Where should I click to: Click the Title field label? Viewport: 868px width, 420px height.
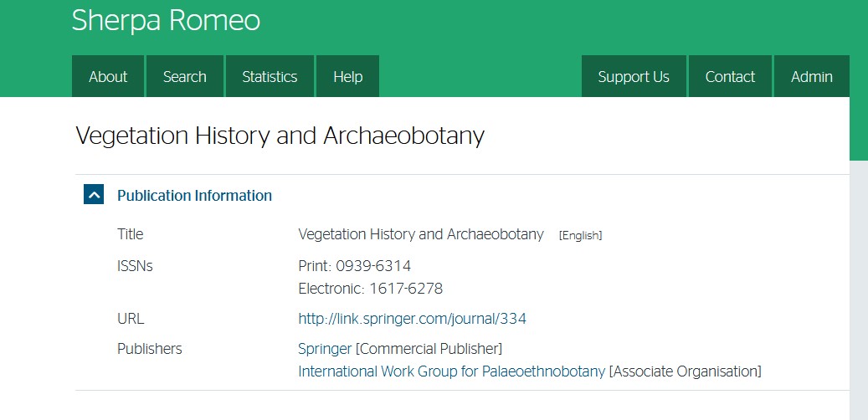tap(130, 234)
